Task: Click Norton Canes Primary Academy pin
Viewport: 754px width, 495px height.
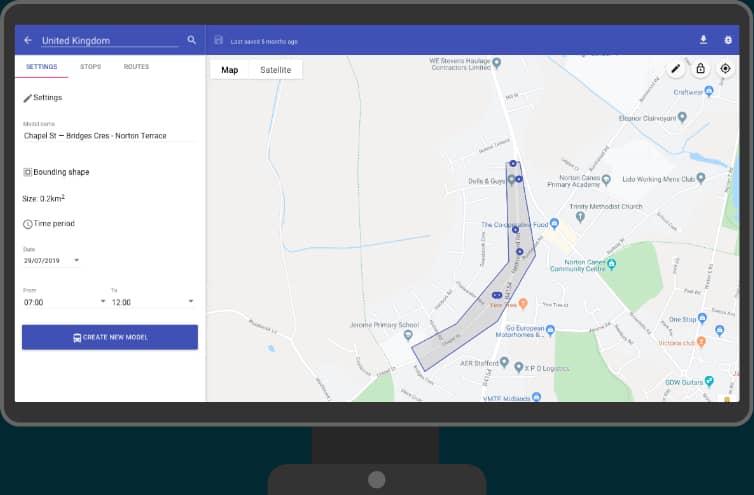Action: [x=606, y=180]
